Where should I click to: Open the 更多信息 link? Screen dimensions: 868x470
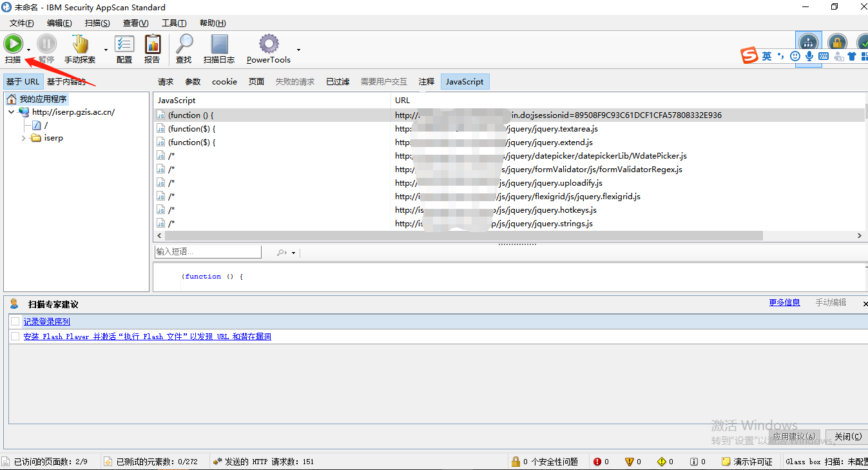784,302
